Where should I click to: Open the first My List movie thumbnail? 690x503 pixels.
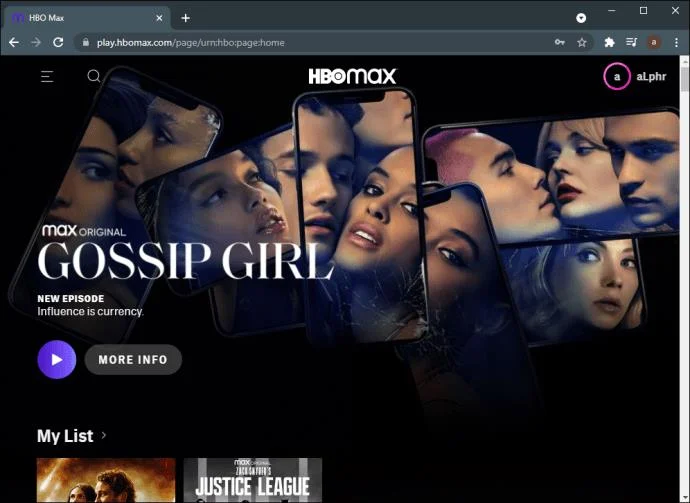(106, 480)
